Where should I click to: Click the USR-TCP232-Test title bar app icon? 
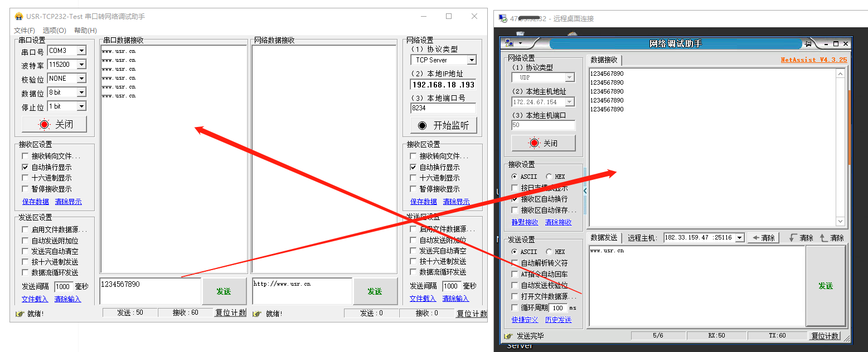pos(18,16)
